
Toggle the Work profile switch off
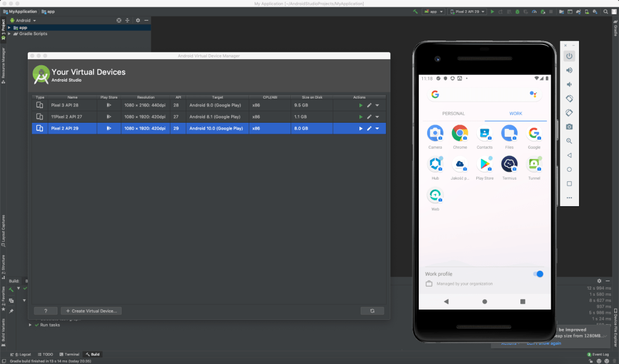pos(538,274)
